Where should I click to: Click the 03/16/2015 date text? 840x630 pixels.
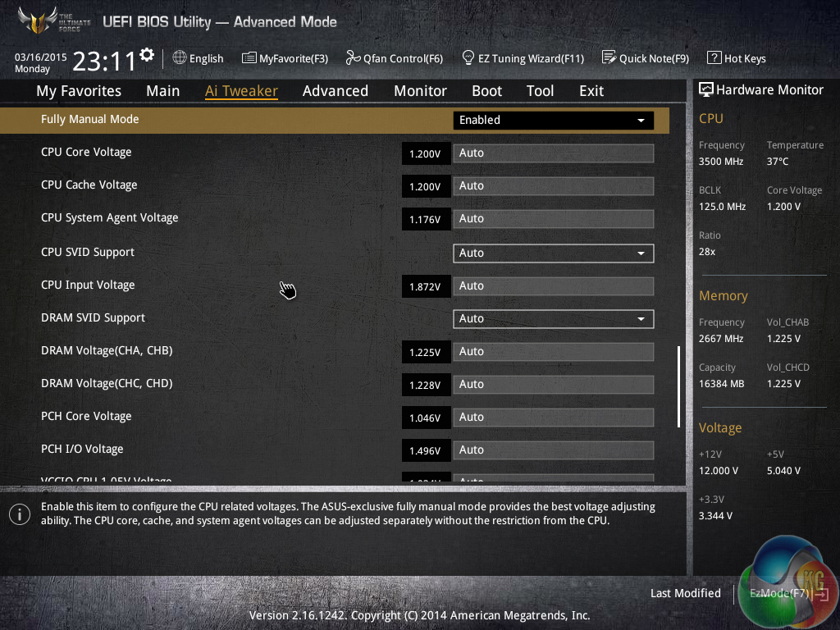coord(41,57)
